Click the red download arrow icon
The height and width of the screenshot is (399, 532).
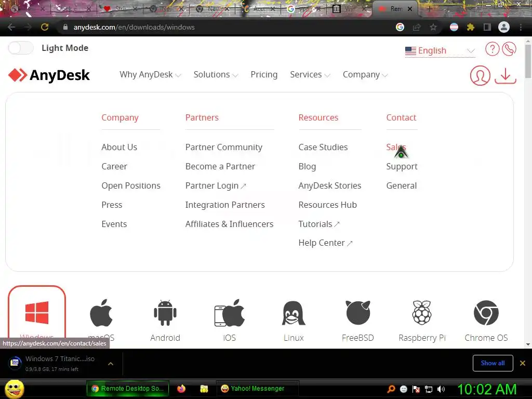[x=505, y=76]
